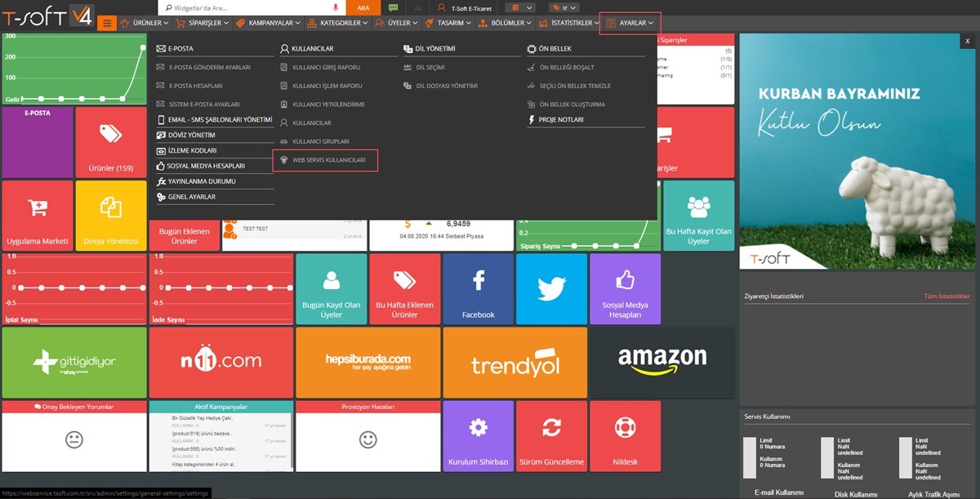The image size is (980, 499).
Task: Close the Kurban Bayramı banner with x
Action: 967,41
